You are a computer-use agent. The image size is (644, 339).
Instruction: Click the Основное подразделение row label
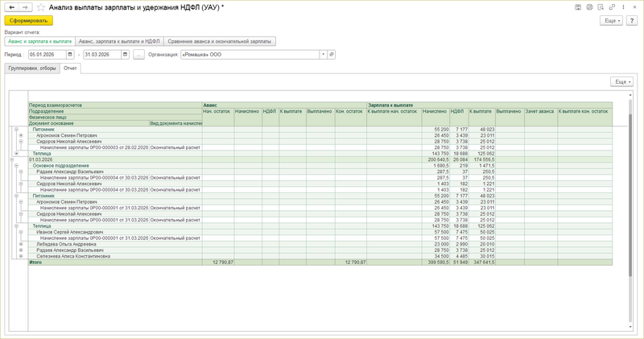click(61, 166)
